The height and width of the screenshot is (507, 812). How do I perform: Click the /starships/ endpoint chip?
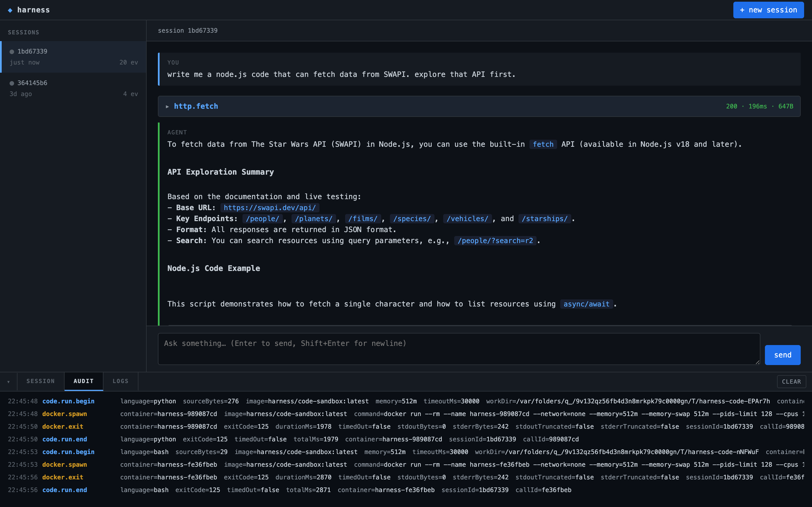(x=545, y=218)
